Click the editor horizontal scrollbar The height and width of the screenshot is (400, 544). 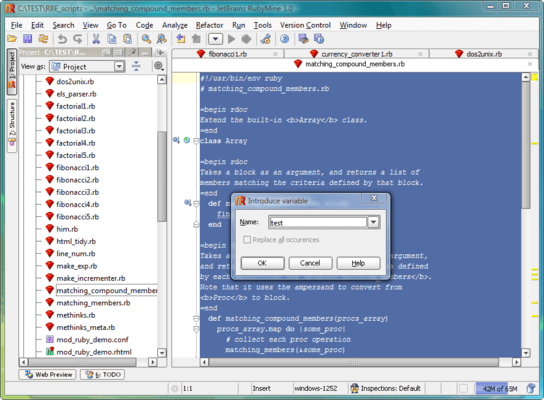click(x=353, y=362)
